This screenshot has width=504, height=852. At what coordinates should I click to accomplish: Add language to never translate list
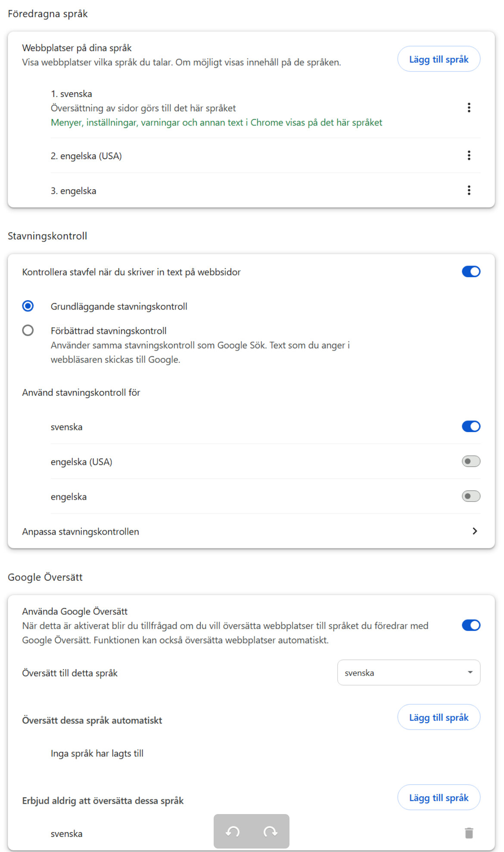coord(439,798)
